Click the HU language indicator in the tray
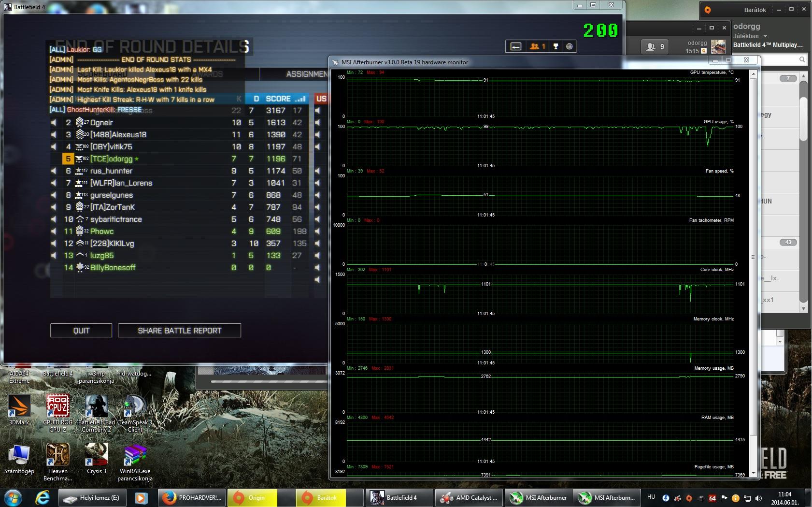 coord(651,497)
